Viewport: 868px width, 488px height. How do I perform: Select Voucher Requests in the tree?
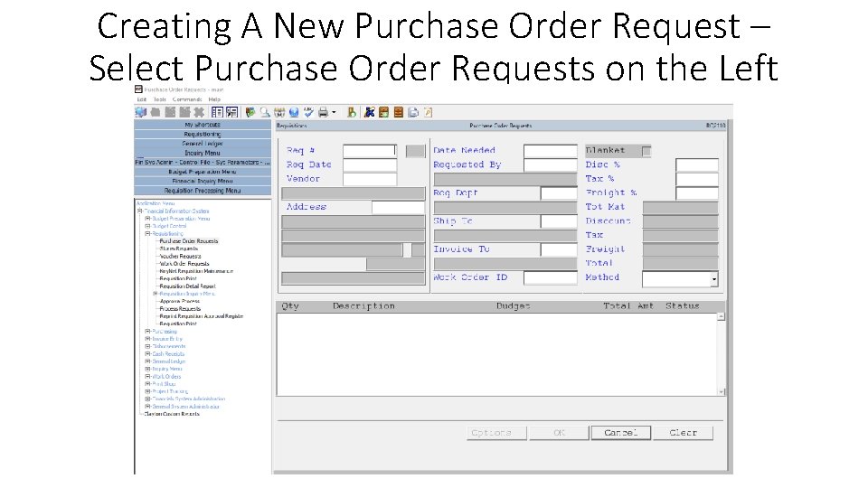click(181, 257)
